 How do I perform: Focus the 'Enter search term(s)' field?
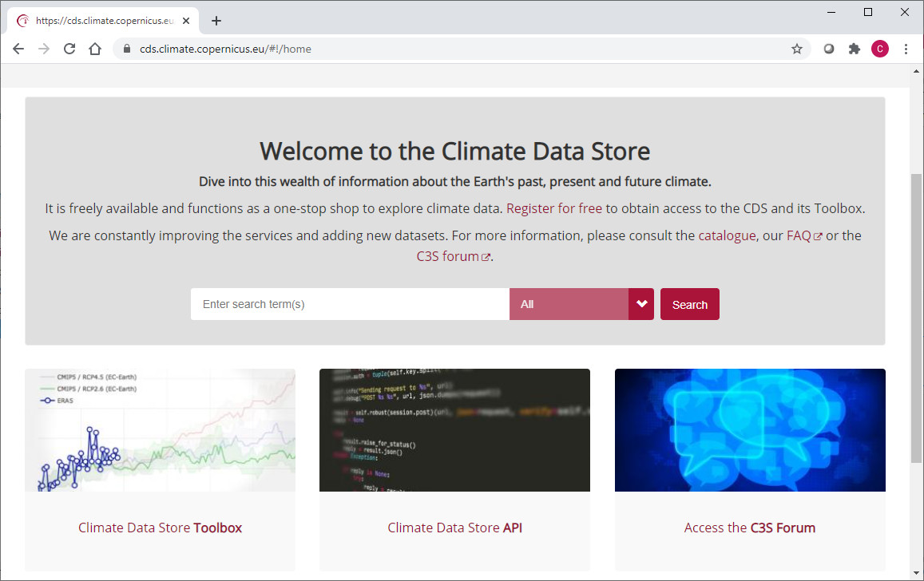(350, 304)
